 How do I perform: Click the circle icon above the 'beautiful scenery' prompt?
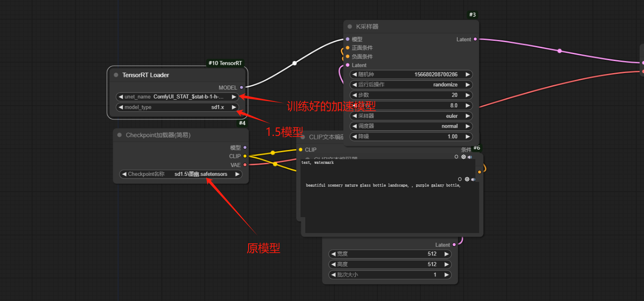[x=460, y=179]
